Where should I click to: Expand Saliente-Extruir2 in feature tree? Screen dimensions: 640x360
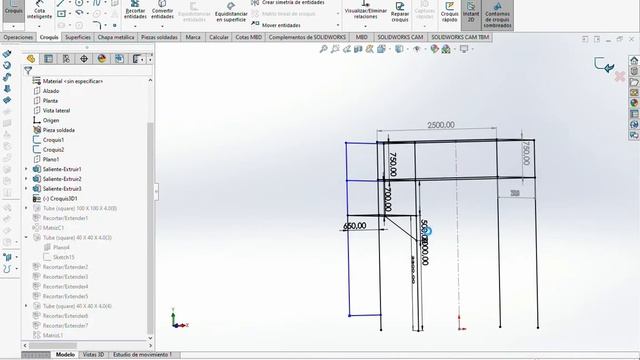(27, 179)
